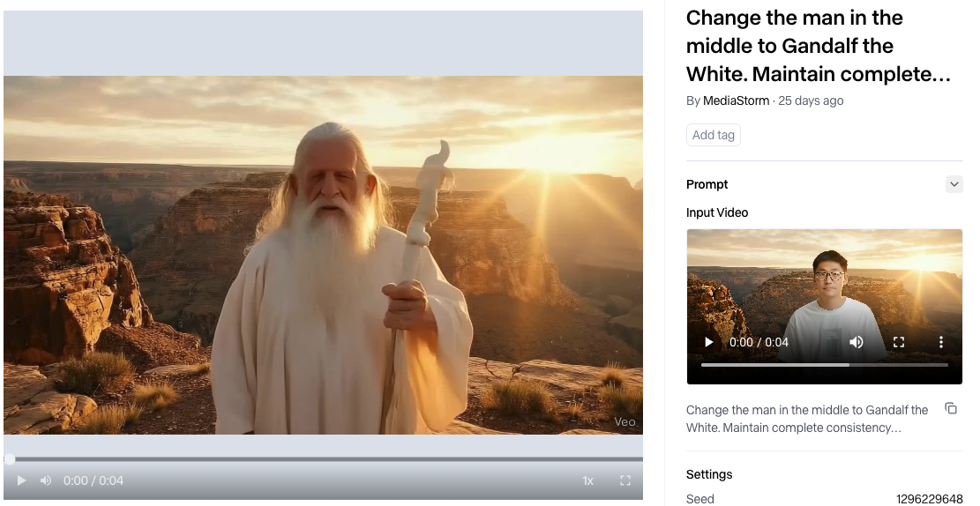Click the Add tag button
Viewport: 980px width, 506px height.
point(713,135)
